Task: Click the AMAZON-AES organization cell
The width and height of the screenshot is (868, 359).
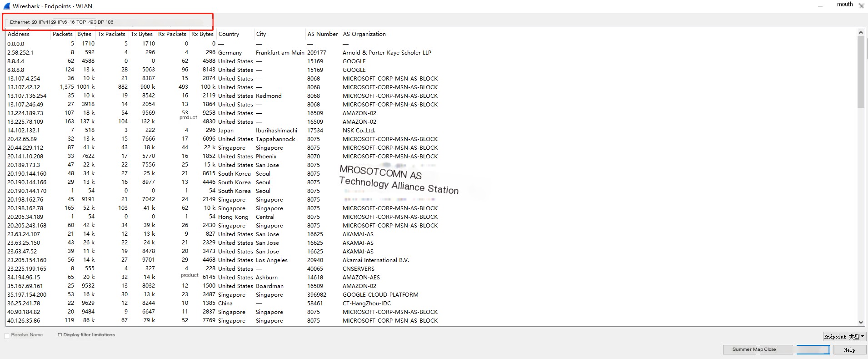Action: 361,277
